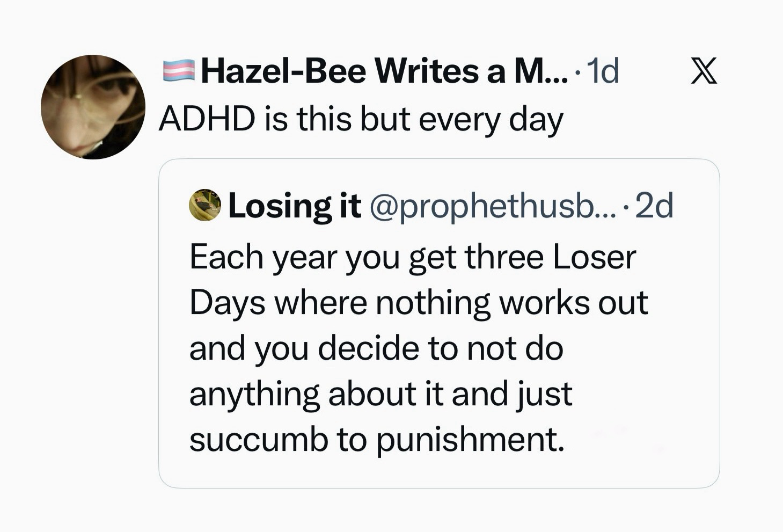Viewport: 783px width, 532px height.
Task: Click the trans pride flag emoji
Action: tap(179, 71)
